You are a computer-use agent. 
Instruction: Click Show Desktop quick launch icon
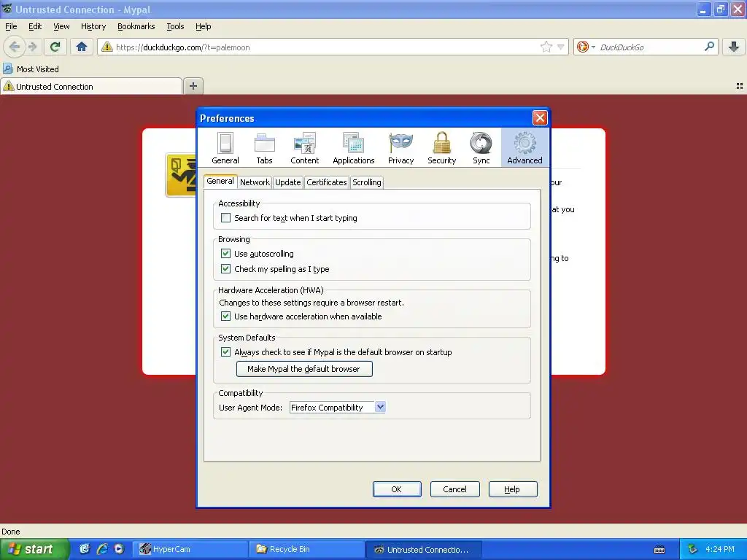(x=85, y=549)
